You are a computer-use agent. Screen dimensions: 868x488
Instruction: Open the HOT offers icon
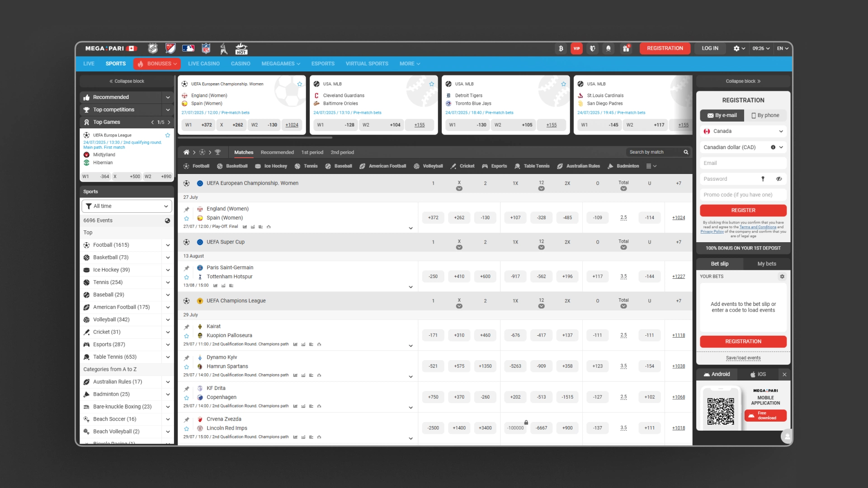tap(241, 48)
